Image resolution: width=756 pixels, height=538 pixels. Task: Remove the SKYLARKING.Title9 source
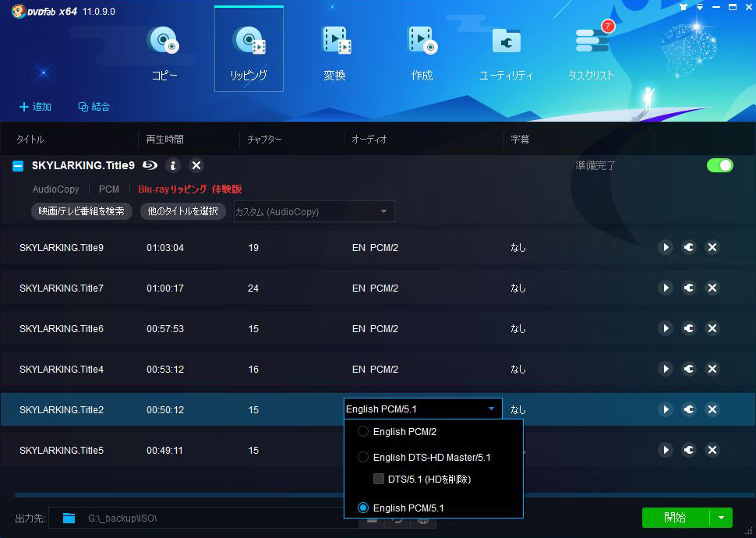coord(196,166)
